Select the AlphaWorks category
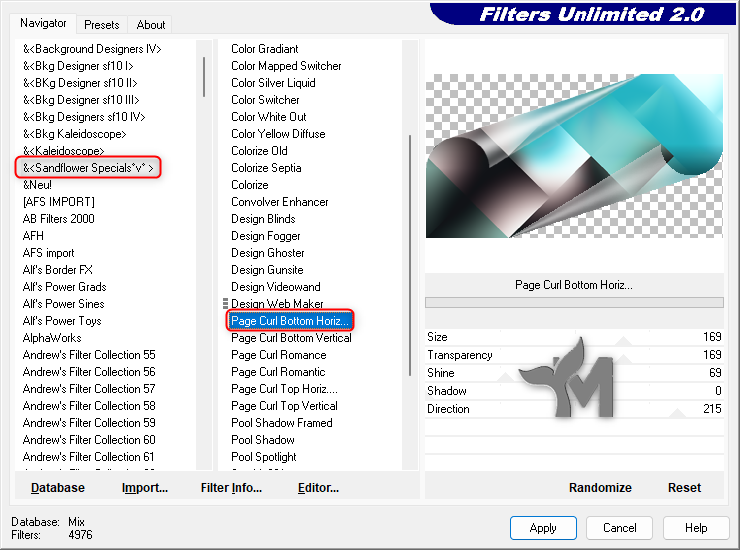Image resolution: width=740 pixels, height=550 pixels. point(52,338)
